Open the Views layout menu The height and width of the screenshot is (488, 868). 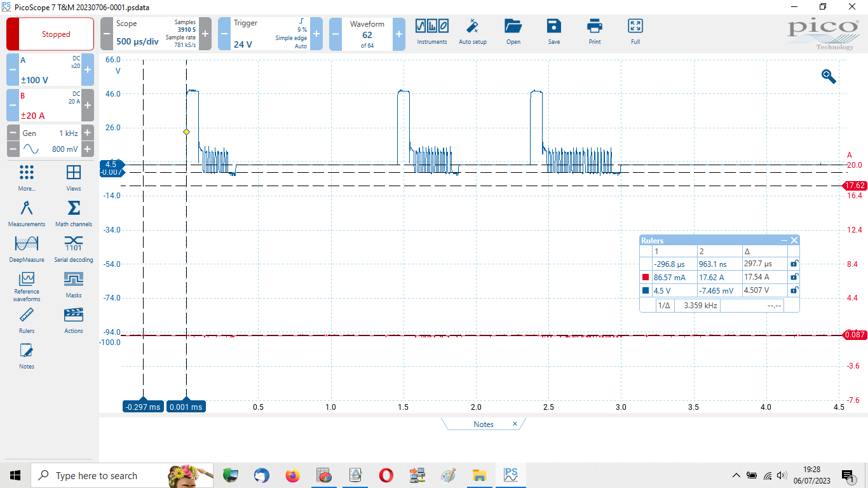pos(74,178)
